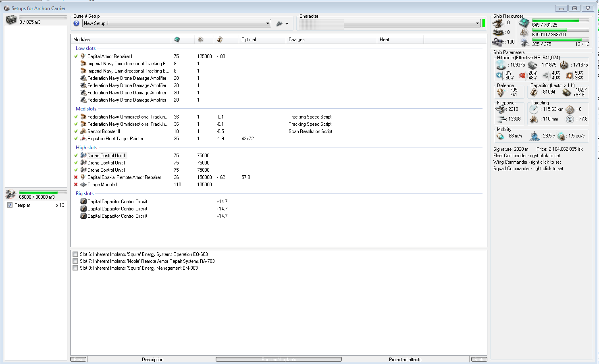
Task: Click the speed icon showing 88 m/s
Action: (x=501, y=136)
